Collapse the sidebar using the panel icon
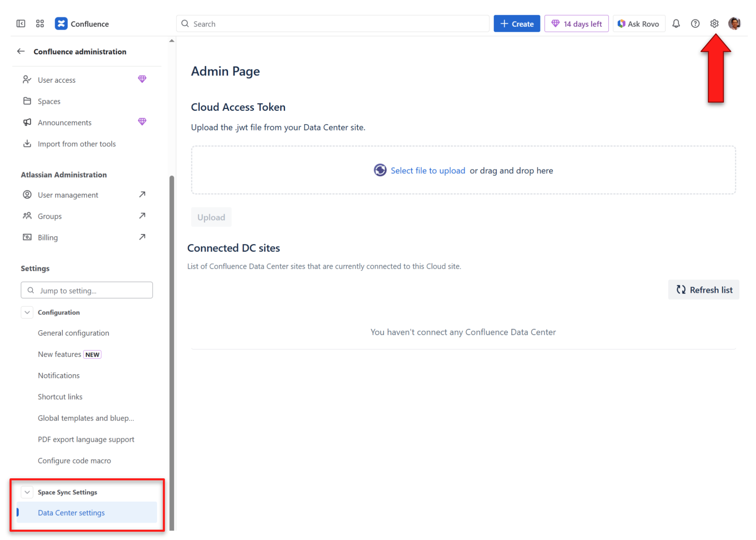 point(21,24)
